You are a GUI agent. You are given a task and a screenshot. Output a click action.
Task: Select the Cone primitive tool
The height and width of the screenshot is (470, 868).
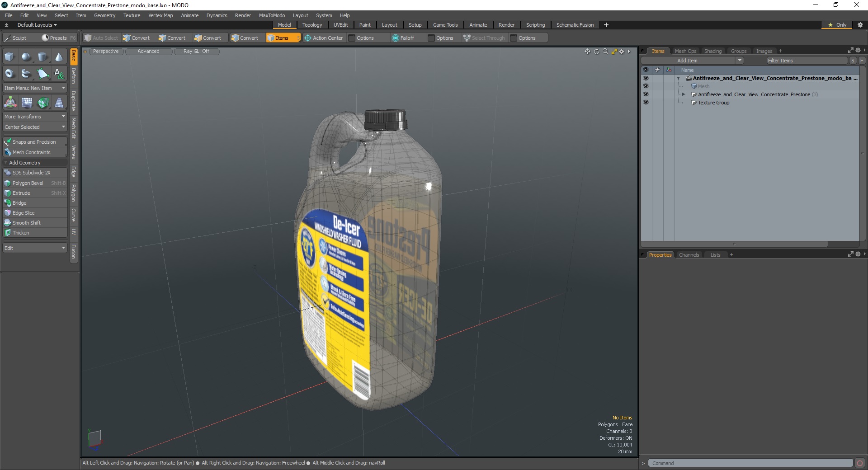(59, 57)
